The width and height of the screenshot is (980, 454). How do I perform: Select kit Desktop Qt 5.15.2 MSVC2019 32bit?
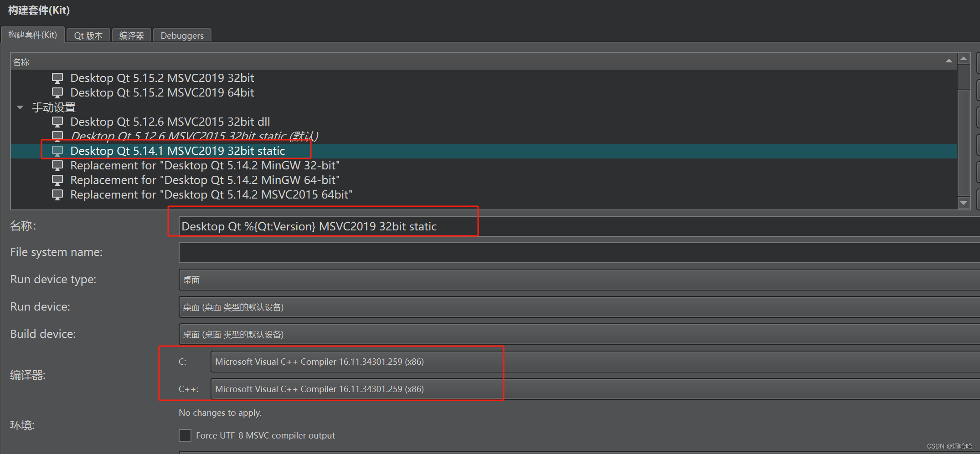point(162,78)
